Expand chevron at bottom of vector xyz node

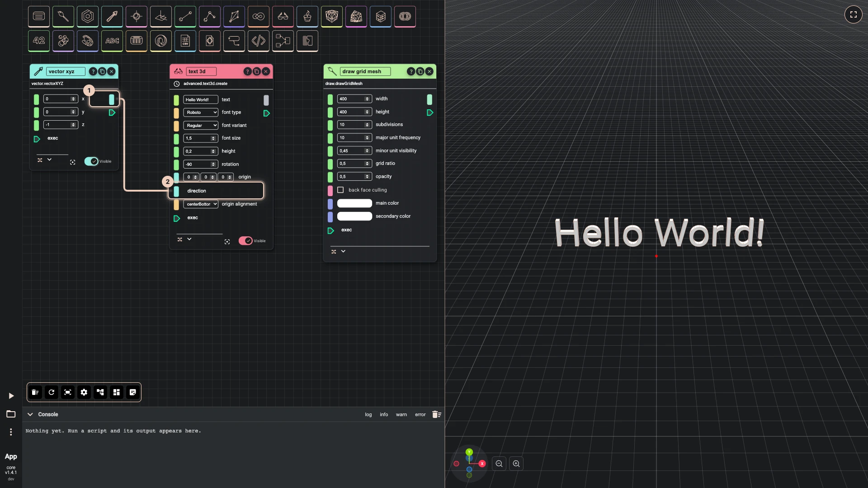pyautogui.click(x=49, y=160)
